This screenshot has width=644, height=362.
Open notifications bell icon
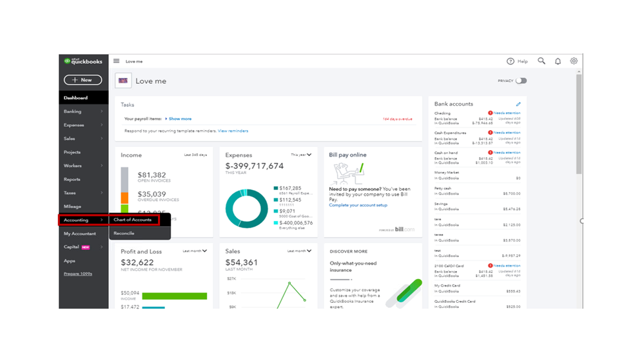(558, 61)
